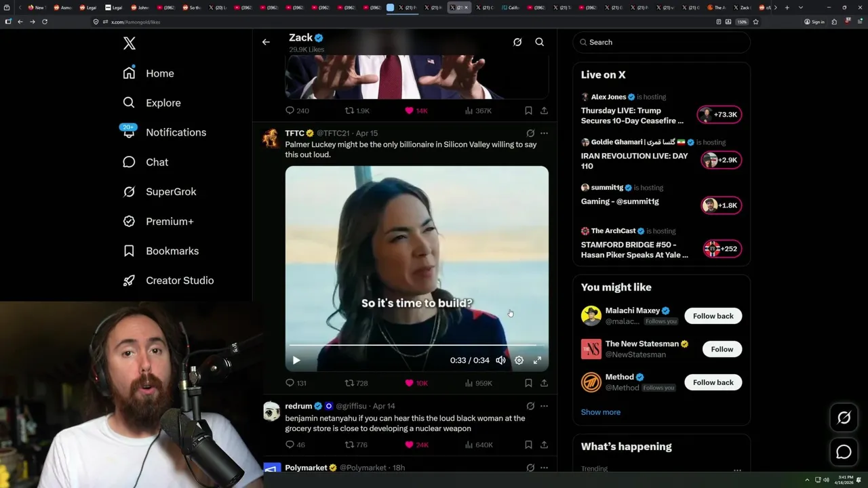Open floating Grok button
Screen dimensions: 868x488
click(844, 418)
